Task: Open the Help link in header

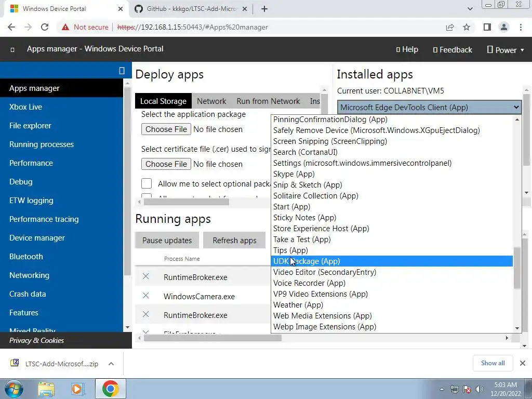Action: click(x=407, y=49)
